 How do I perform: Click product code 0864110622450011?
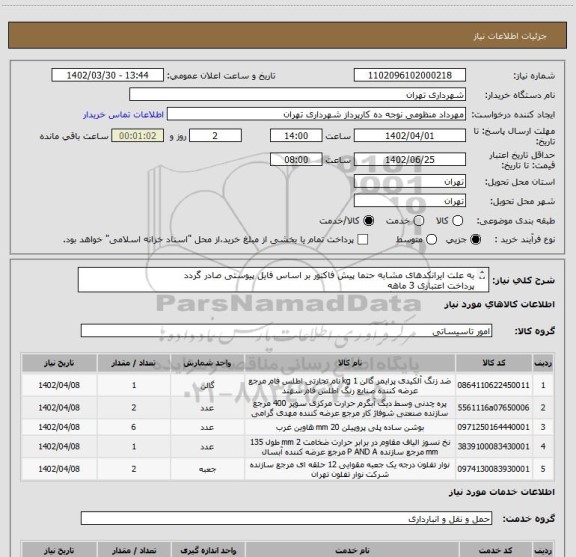point(493,385)
